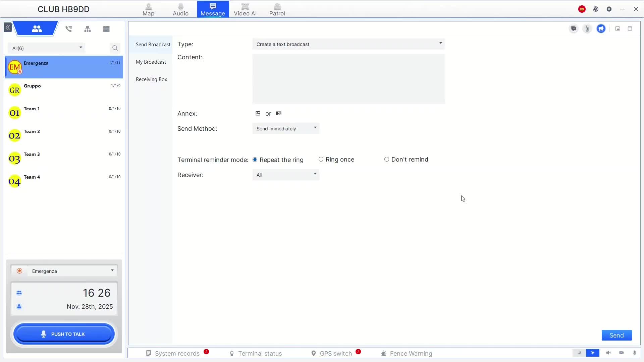The height and width of the screenshot is (362, 644).
Task: Select Repeat the ring reminder mode
Action: [255, 160]
